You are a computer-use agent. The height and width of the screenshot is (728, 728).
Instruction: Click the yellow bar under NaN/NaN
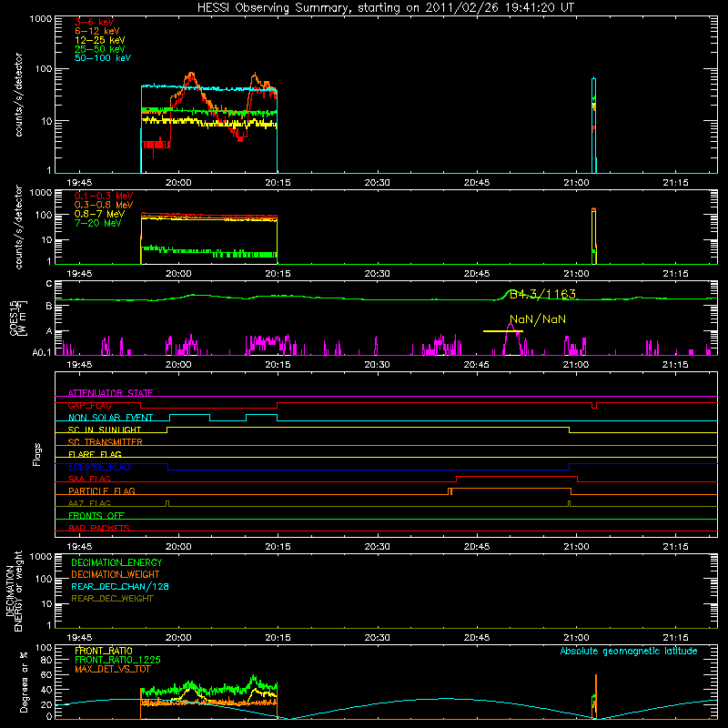(503, 331)
